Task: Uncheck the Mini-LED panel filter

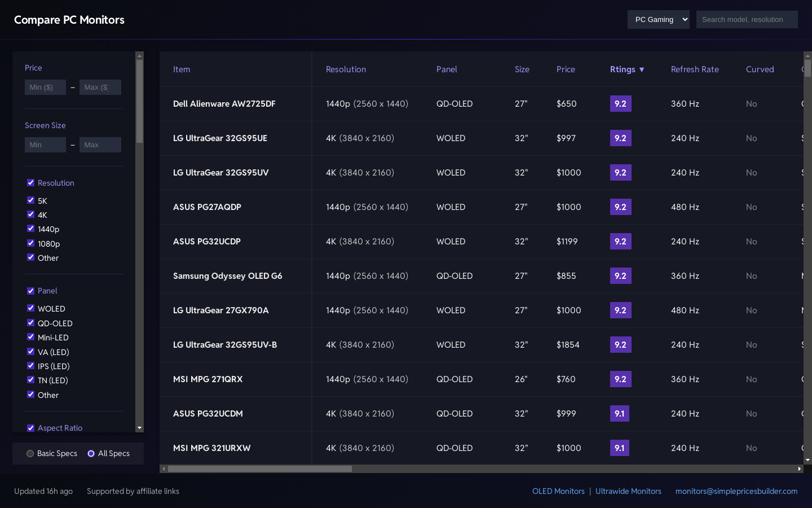Action: tap(30, 336)
